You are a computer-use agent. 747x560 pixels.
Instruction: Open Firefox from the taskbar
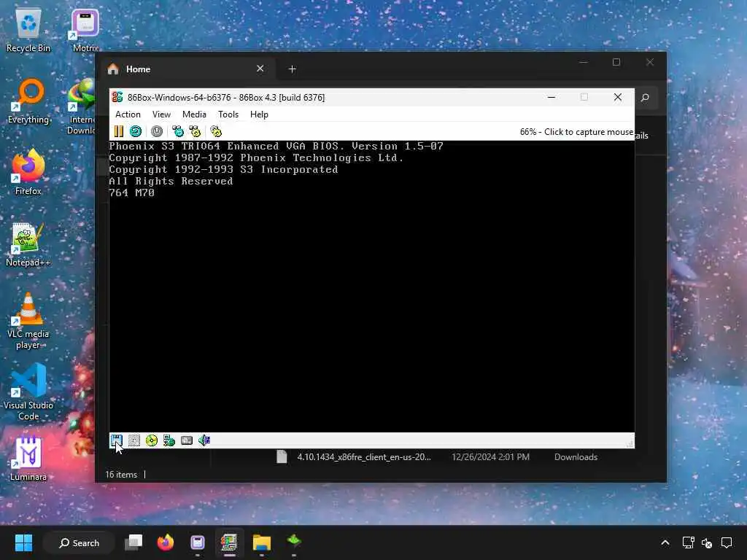pyautogui.click(x=166, y=542)
